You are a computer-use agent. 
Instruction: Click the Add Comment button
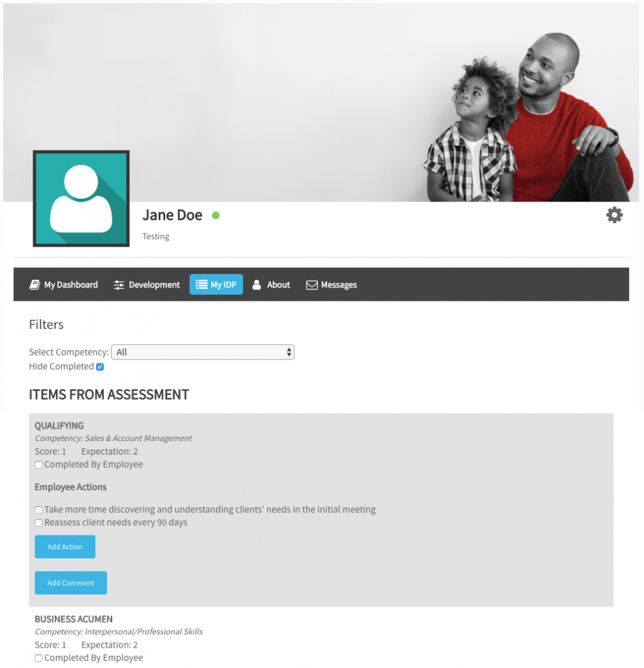[x=70, y=583]
